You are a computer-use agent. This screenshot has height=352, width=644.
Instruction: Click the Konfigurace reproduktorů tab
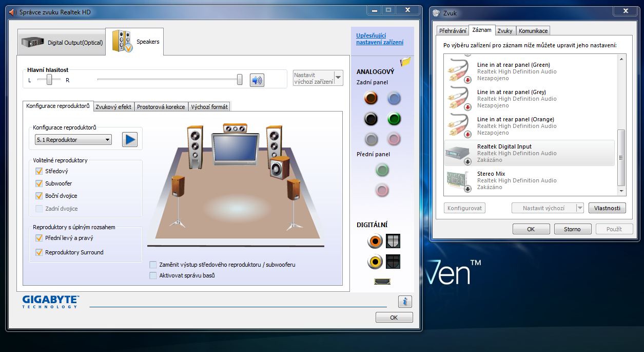[58, 106]
